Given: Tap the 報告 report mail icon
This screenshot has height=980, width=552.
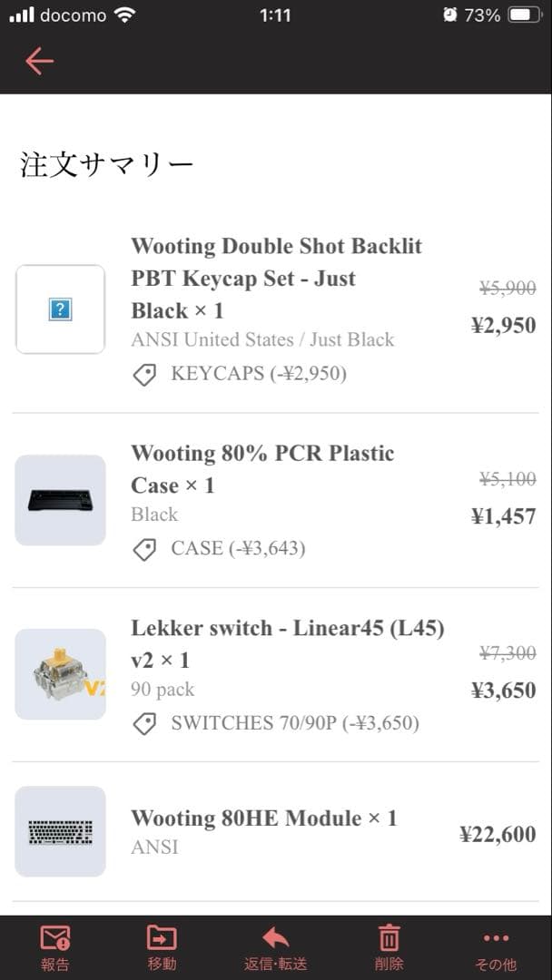Looking at the screenshot, I should tap(55, 937).
